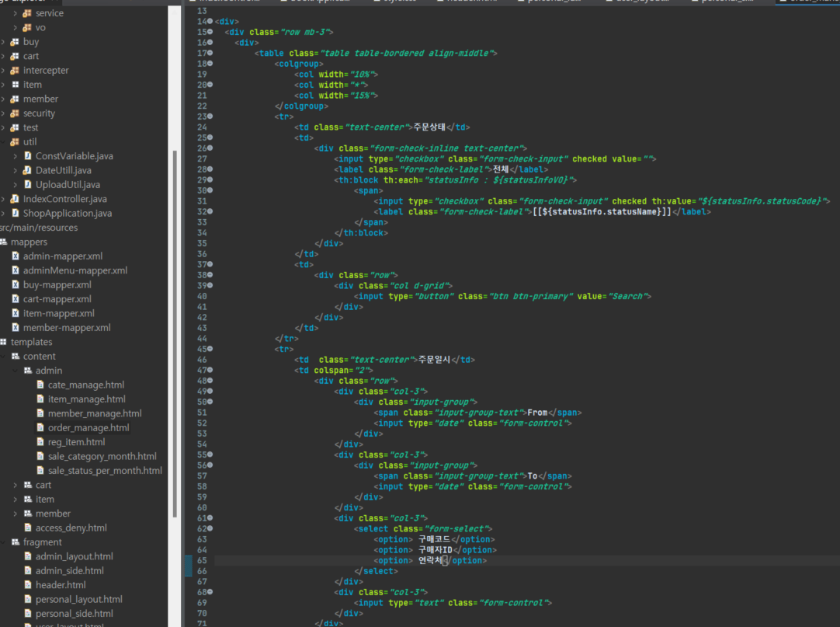This screenshot has height=627, width=840.
Task: Collapse the tr fold marker on line 45
Action: point(210,349)
